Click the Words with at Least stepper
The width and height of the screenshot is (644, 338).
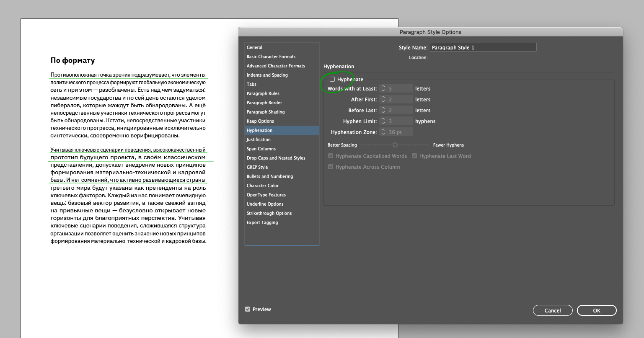pos(383,88)
